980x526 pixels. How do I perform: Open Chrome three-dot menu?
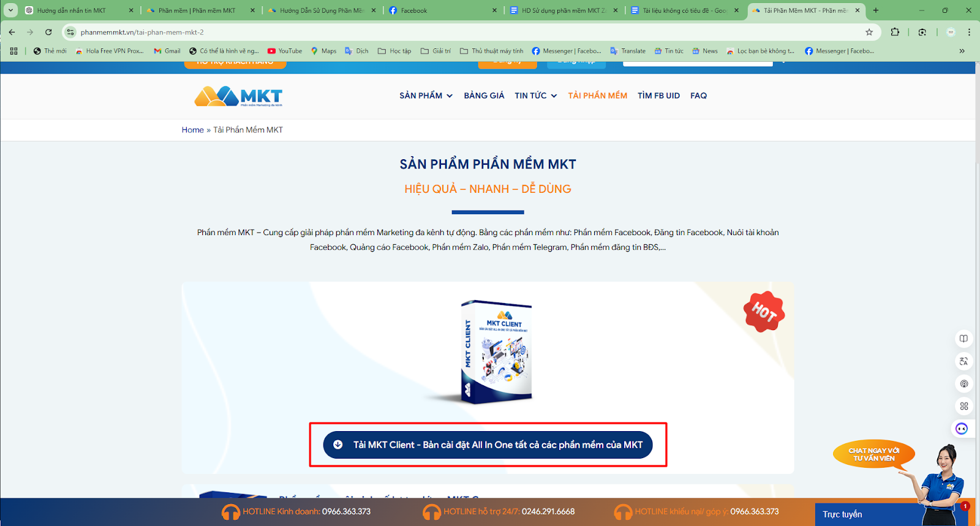(969, 32)
